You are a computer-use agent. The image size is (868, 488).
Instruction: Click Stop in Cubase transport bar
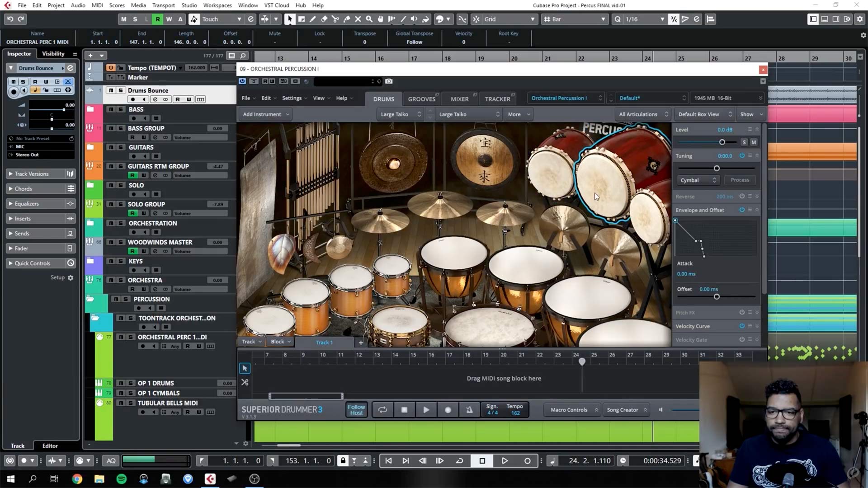point(482,461)
